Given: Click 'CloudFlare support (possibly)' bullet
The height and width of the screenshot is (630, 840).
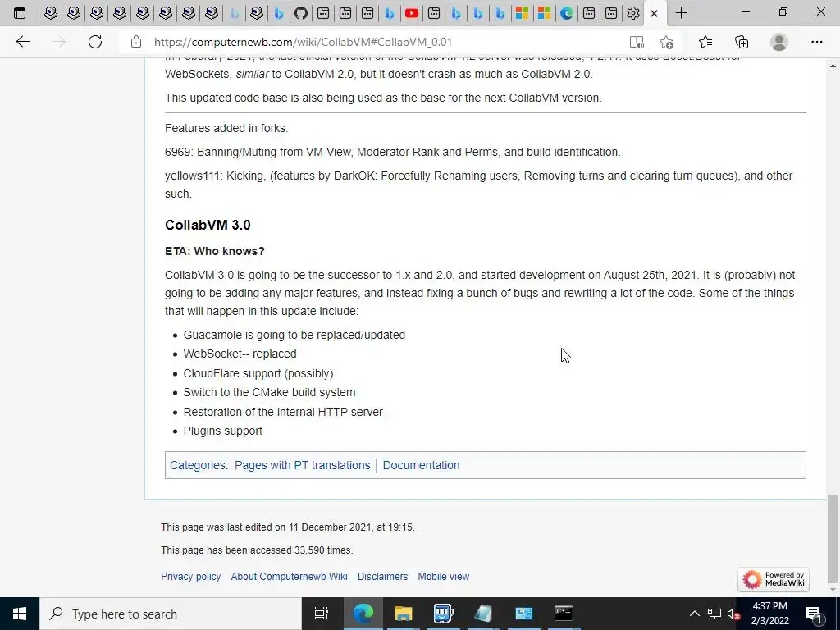Looking at the screenshot, I should (258, 373).
